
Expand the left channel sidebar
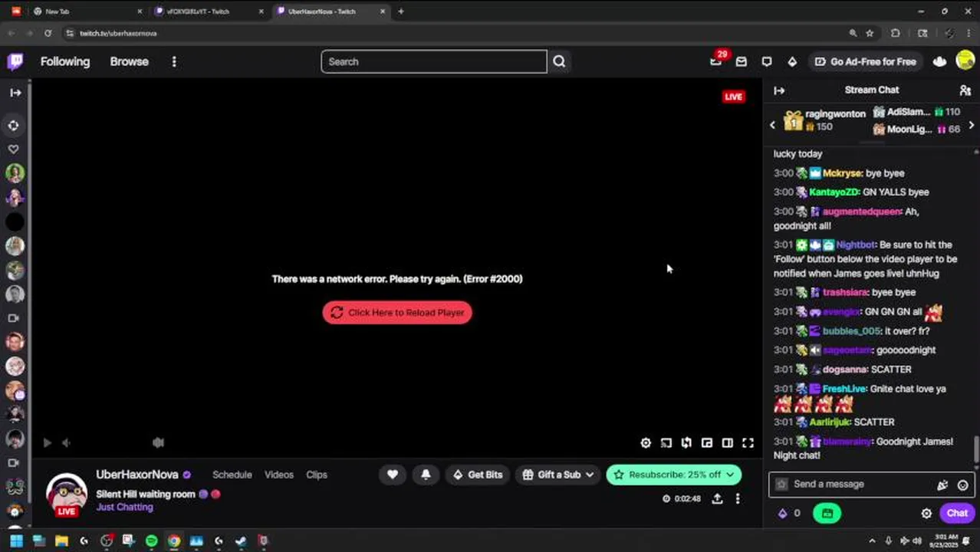coord(15,92)
